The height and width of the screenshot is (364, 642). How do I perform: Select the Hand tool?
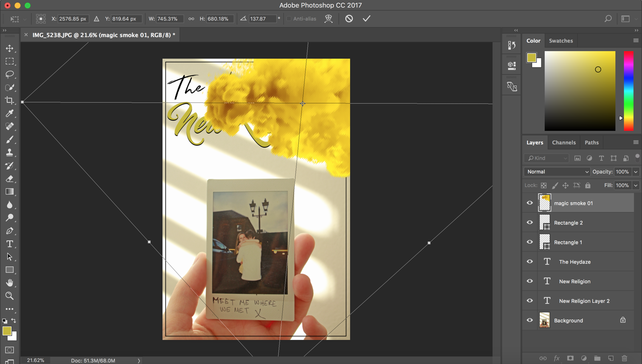point(10,283)
